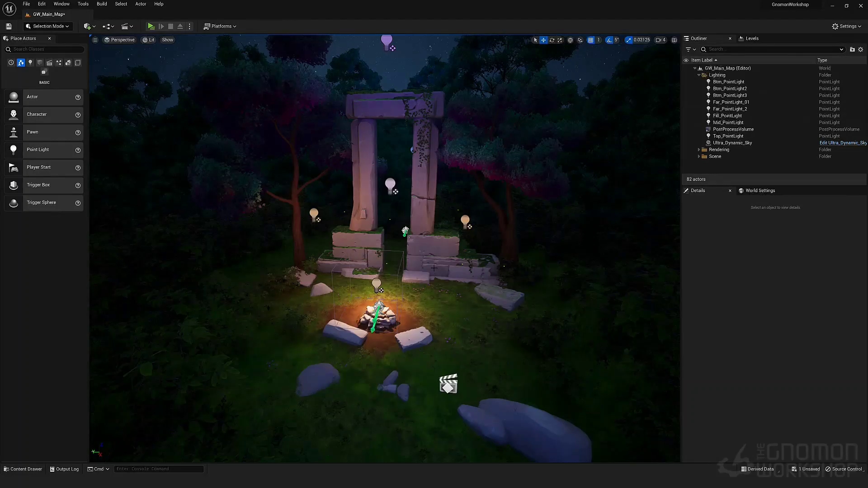Click the Edit Ultra_Dynamic_Sky link
868x488 pixels.
click(x=843, y=143)
